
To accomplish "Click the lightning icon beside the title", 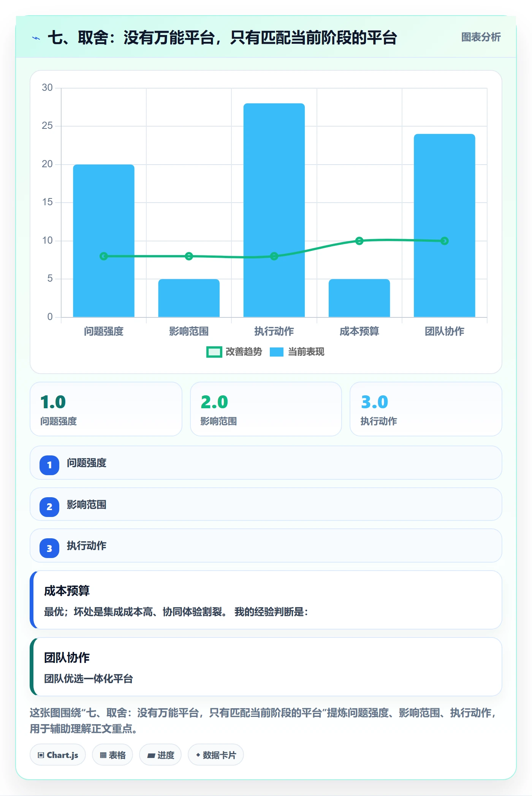I will point(36,38).
